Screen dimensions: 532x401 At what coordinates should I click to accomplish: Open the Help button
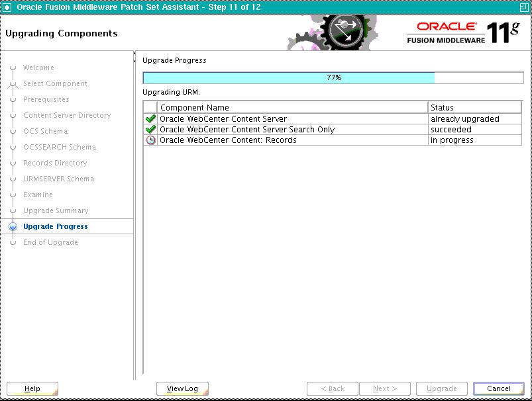click(32, 388)
